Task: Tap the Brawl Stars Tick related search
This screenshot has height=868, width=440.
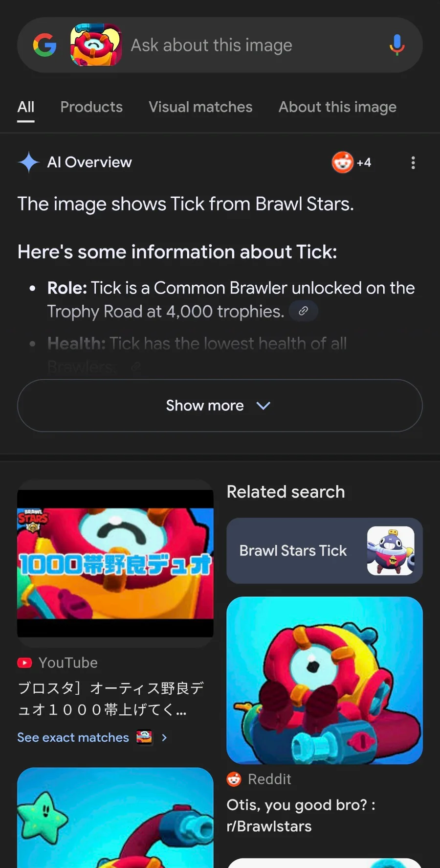Action: coord(325,550)
